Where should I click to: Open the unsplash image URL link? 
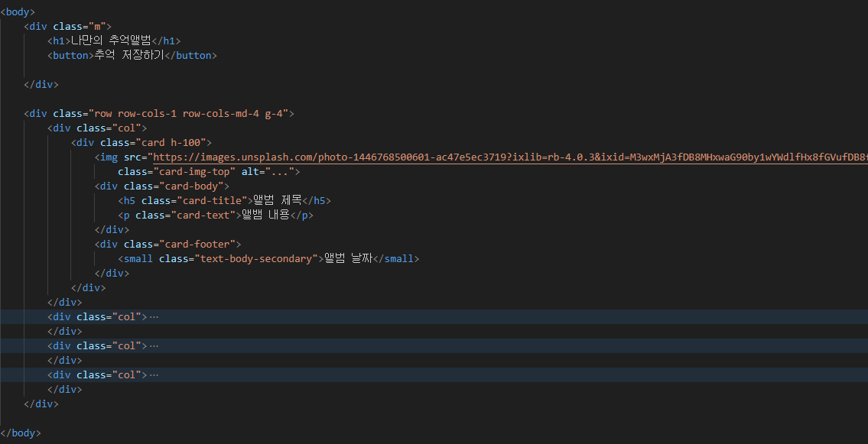510,157
